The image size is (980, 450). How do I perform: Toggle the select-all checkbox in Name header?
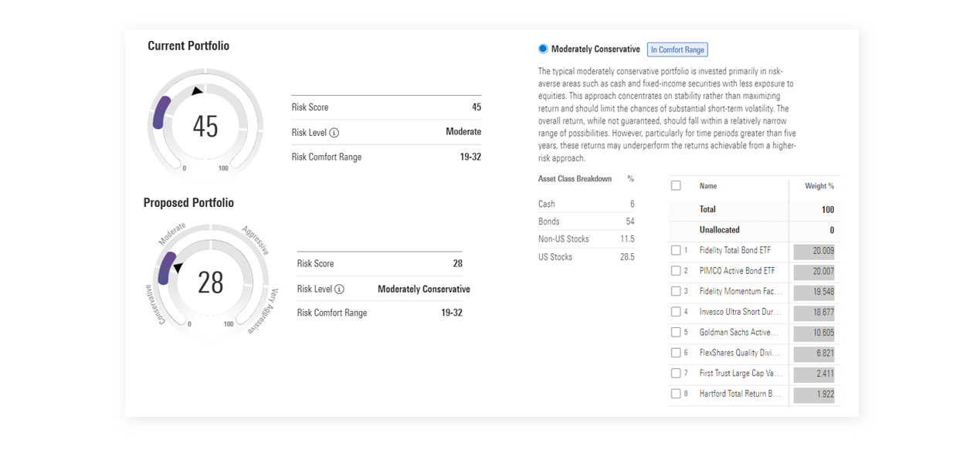coord(676,186)
